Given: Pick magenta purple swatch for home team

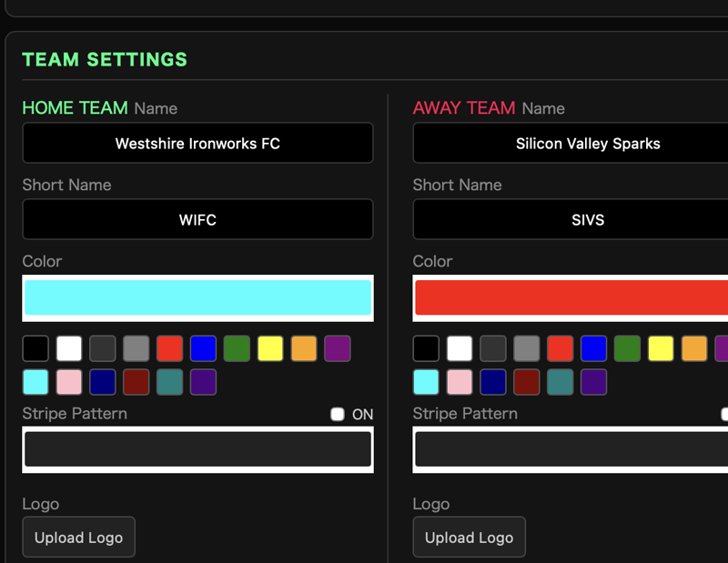Looking at the screenshot, I should (338, 348).
